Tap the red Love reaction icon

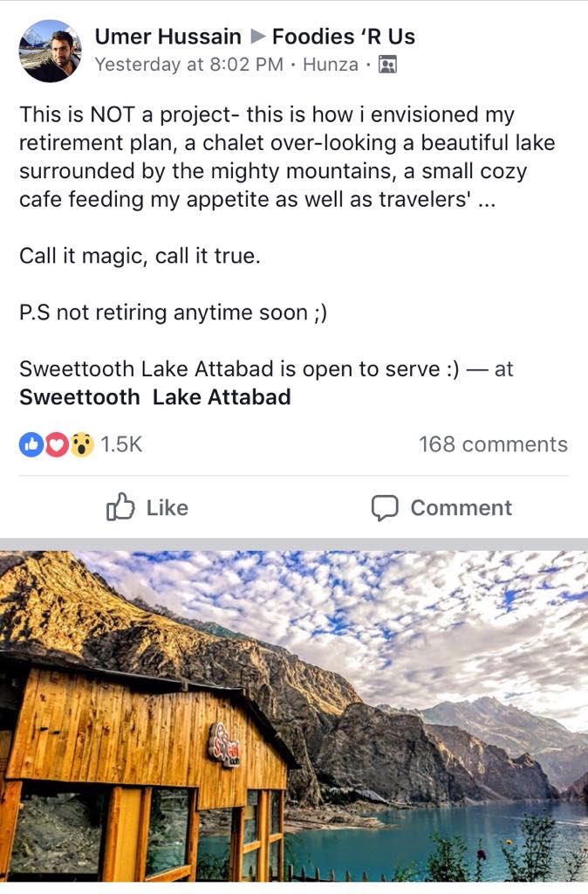(x=57, y=444)
